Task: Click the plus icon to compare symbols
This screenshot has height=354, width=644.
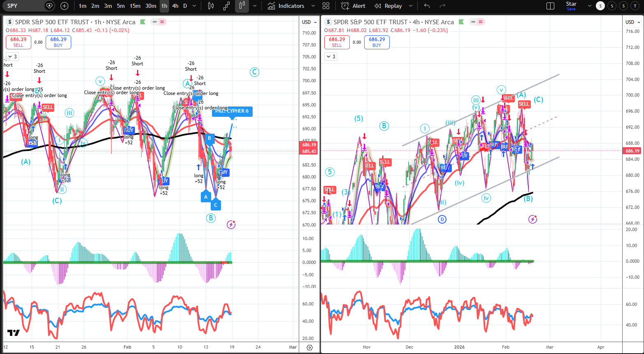Action: pos(64,6)
